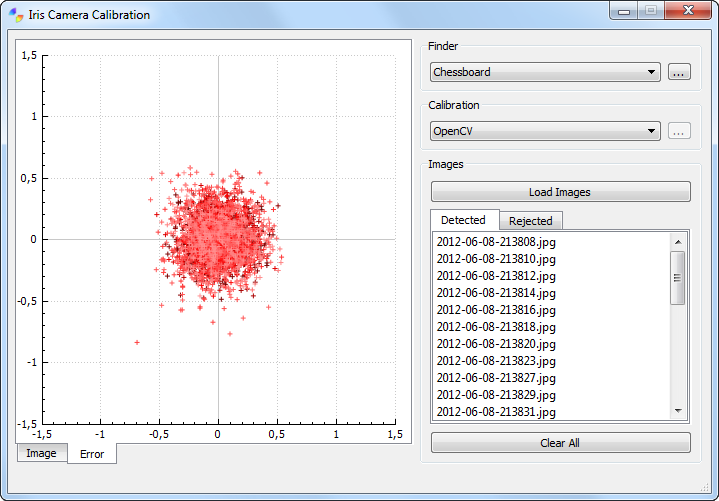Select 2012-06-08-213810.jpg in the list

coord(552,259)
